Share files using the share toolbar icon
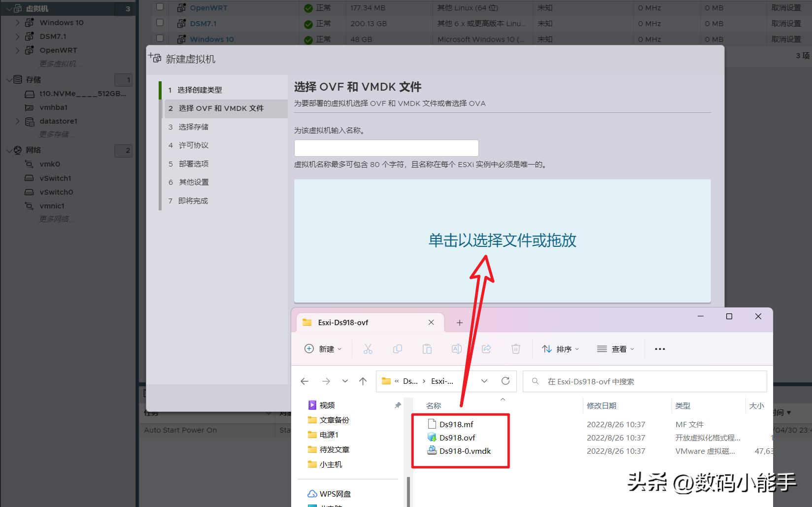This screenshot has height=507, width=812. pyautogui.click(x=486, y=348)
